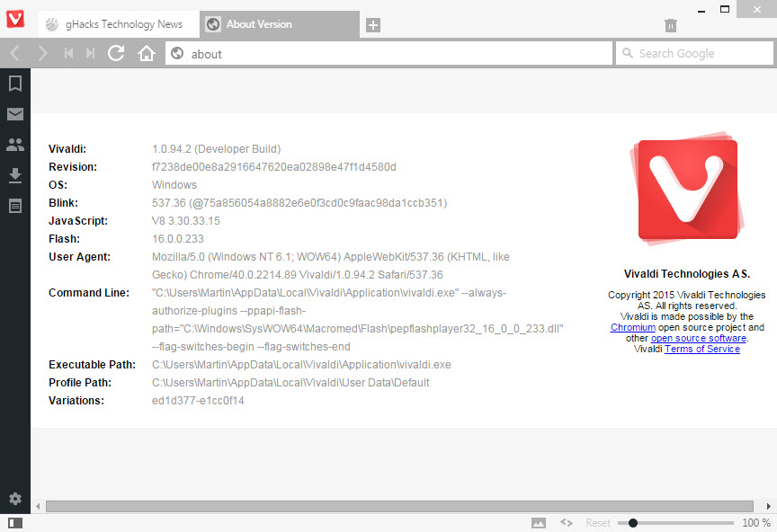Open the Mail panel

(x=15, y=114)
